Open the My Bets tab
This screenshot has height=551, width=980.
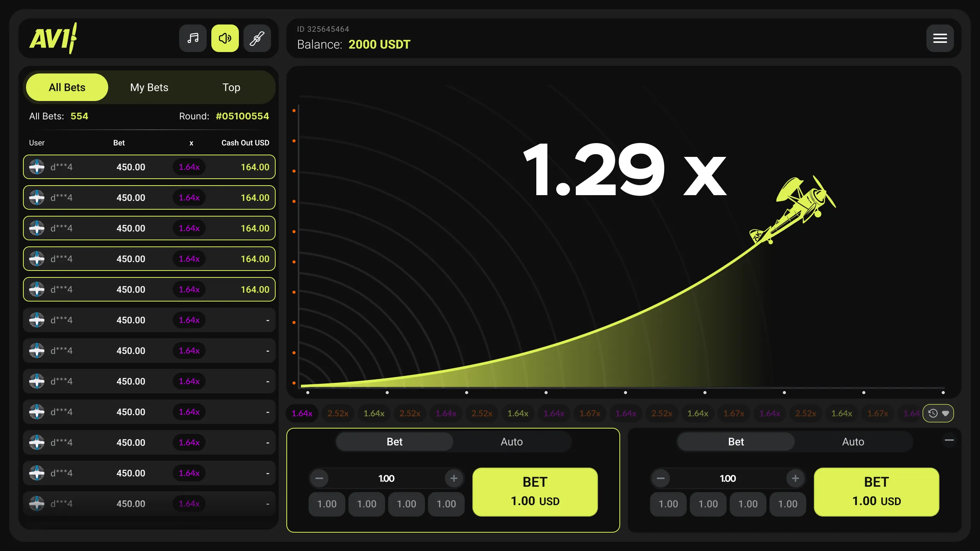tap(149, 87)
